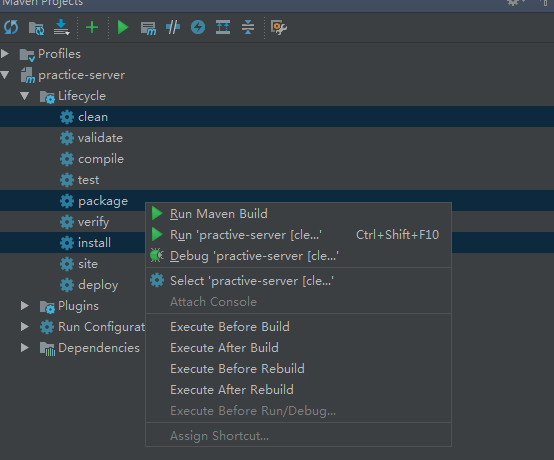This screenshot has height=460, width=554.
Task: Select the deploy lifecycle phase
Action: click(98, 285)
